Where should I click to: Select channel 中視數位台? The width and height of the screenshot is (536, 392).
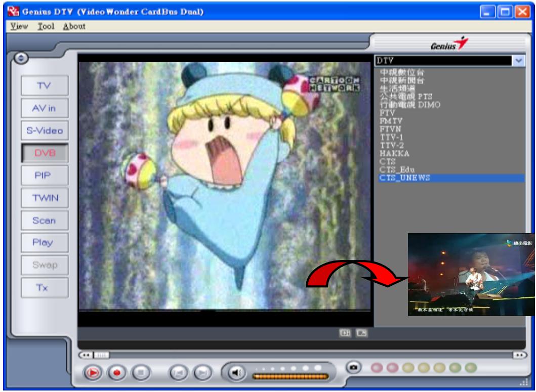402,72
